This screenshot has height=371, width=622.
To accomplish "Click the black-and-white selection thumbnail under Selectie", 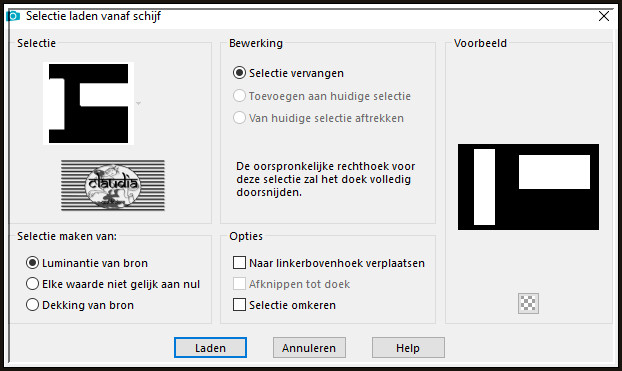I will (x=88, y=103).
